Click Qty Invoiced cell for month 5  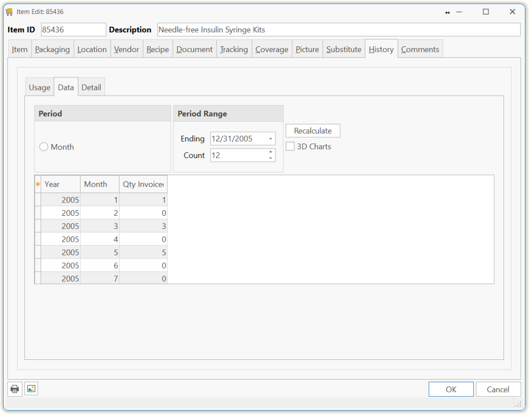[x=143, y=252]
